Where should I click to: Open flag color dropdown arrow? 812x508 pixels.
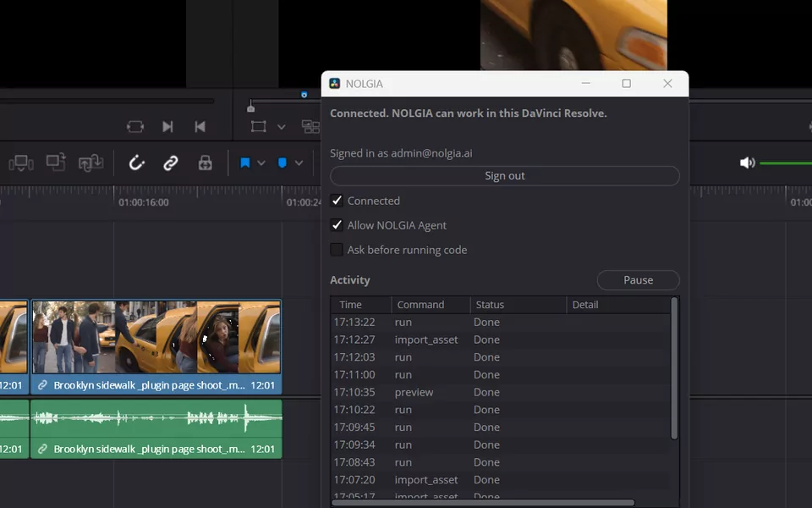[261, 163]
